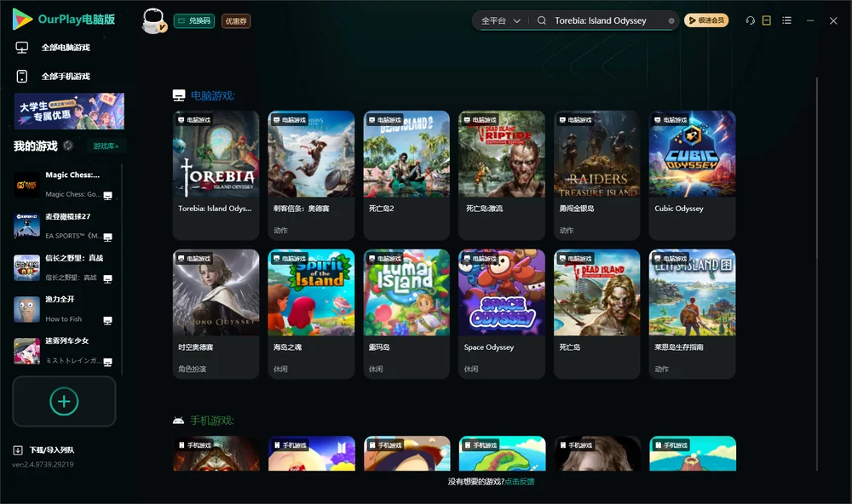Click 休闲 genre text under Space Odyssey
The width and height of the screenshot is (852, 504).
[x=471, y=369]
